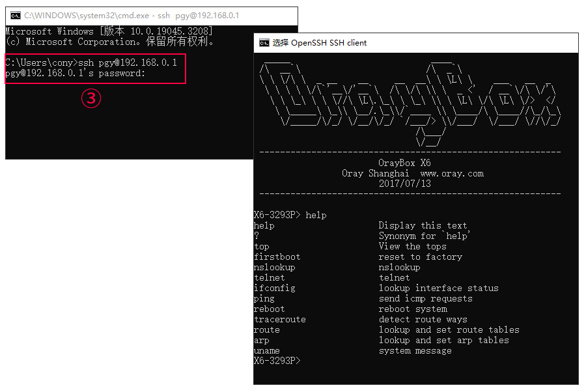This screenshot has height=392, width=586.
Task: Click the www.oray.com text
Action: click(452, 173)
